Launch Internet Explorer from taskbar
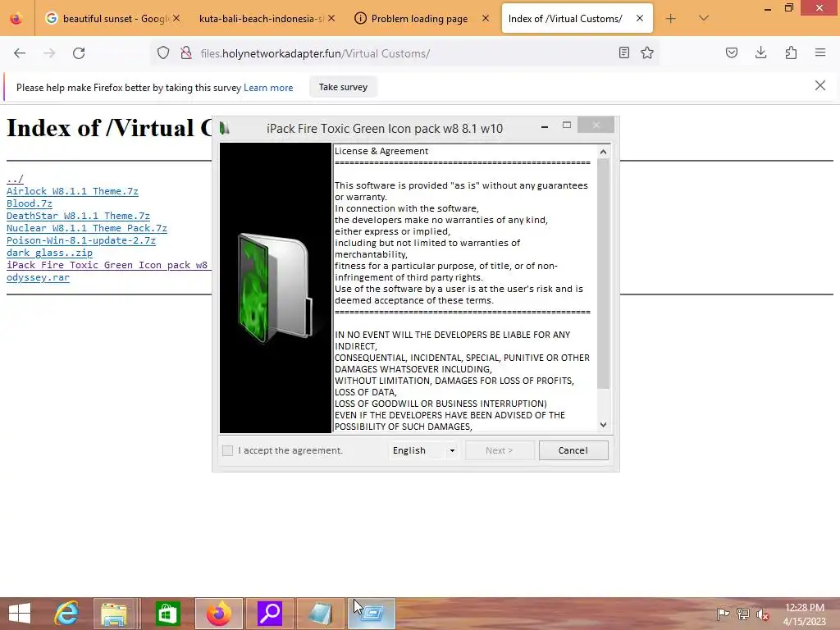The width and height of the screenshot is (840, 630). 67,614
